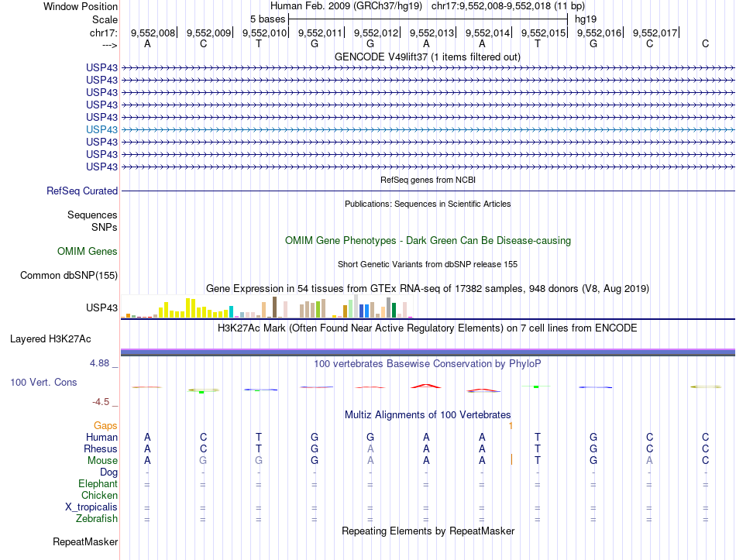This screenshot has height=560, width=736.
Task: Click the H3K27Ac Mark track title
Action: pos(427,328)
